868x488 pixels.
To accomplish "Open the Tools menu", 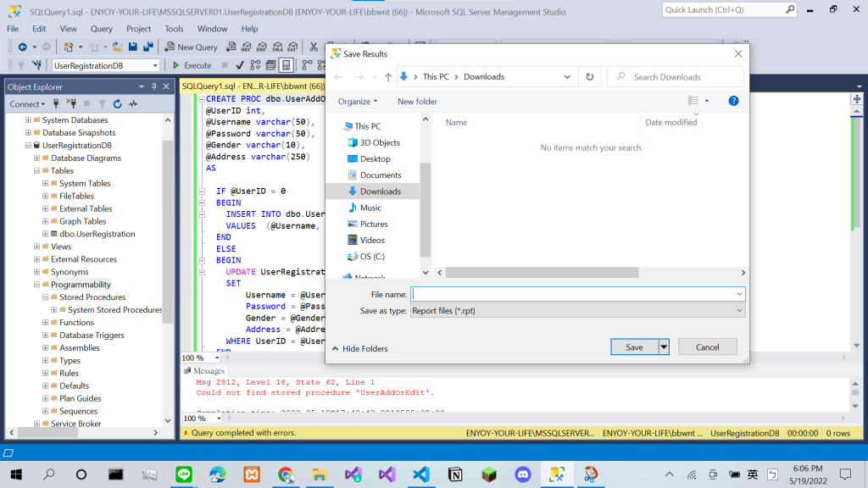I will (174, 29).
